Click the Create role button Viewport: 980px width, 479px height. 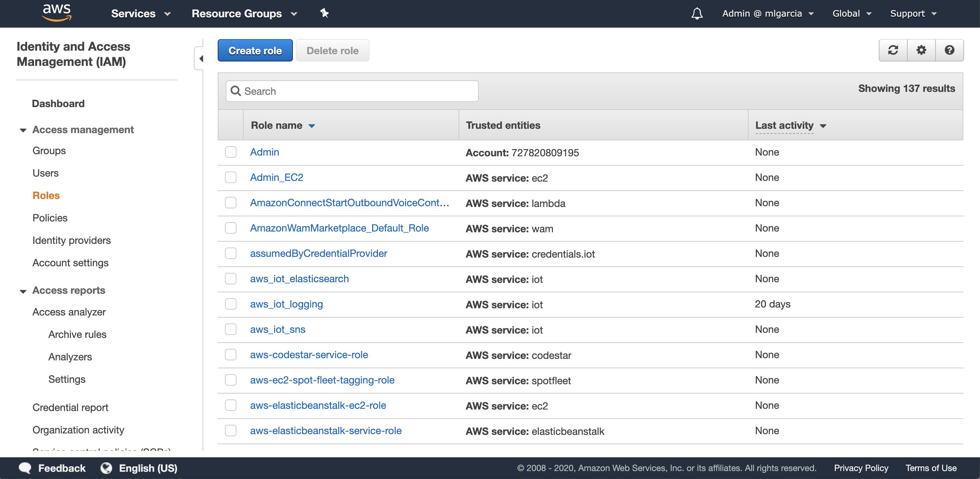coord(255,51)
